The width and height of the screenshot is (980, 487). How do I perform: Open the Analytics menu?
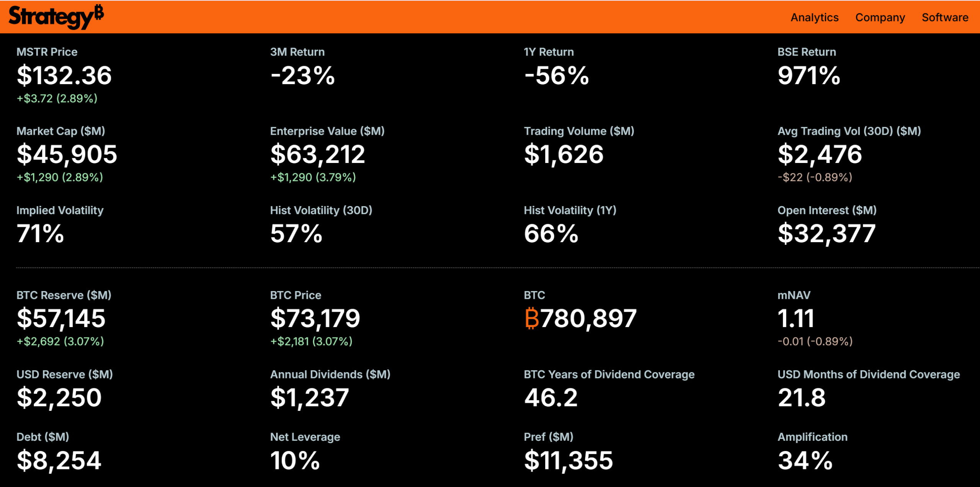tap(814, 17)
